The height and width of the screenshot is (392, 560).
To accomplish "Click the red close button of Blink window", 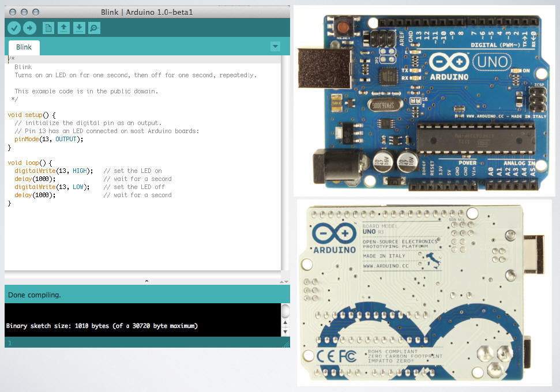I will pos(13,12).
